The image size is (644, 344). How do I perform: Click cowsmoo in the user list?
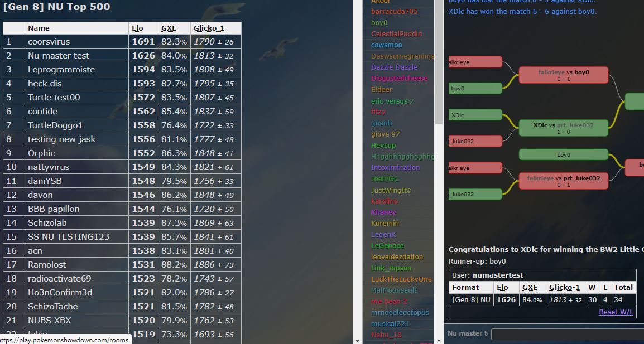[387, 45]
